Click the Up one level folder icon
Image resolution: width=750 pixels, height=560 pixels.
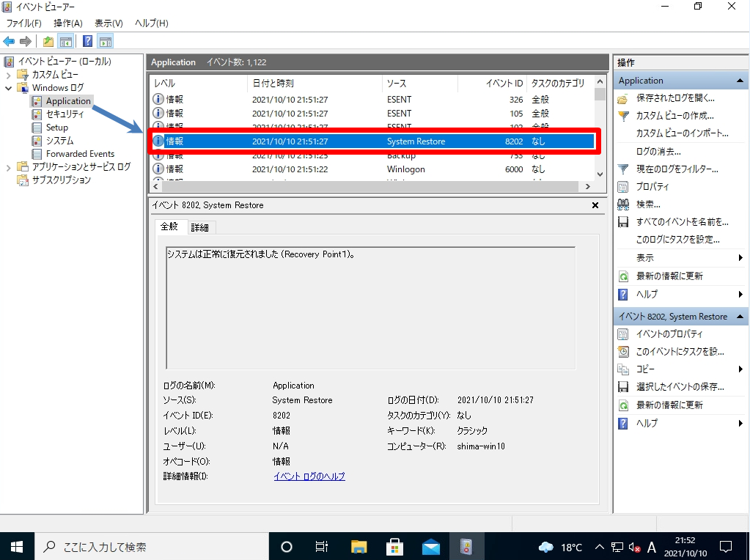point(48,42)
